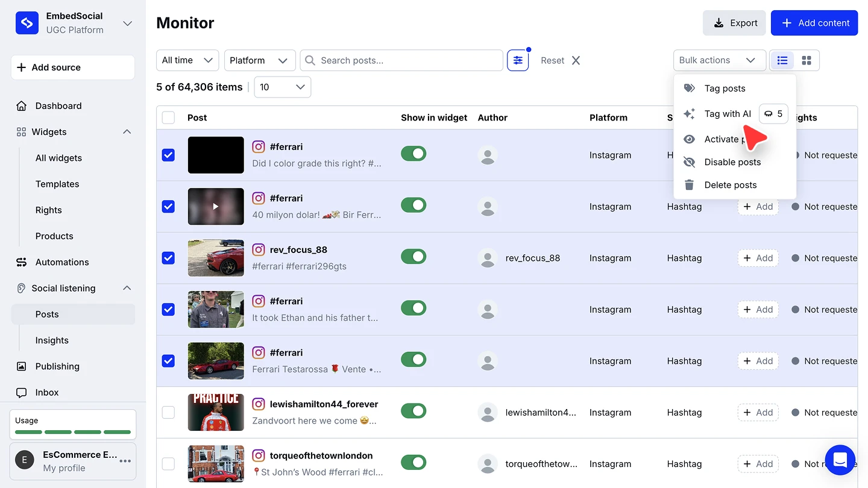Open Products in the sidebar
Image resolution: width=868 pixels, height=488 pixels.
[54, 236]
